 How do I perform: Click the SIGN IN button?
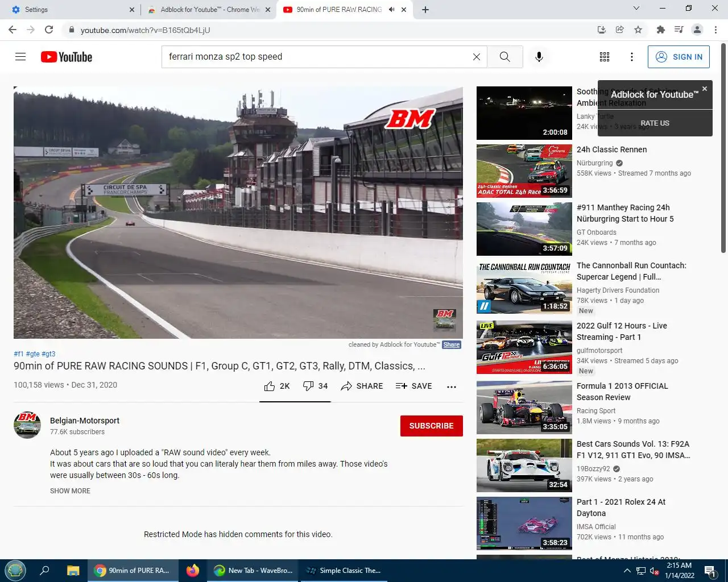click(x=679, y=57)
